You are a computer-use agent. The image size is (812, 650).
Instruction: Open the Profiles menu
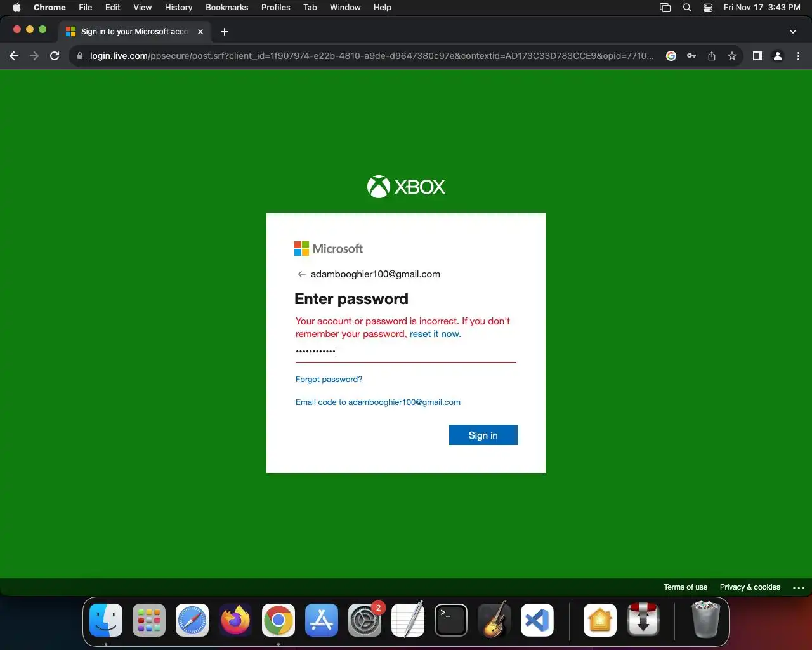pyautogui.click(x=275, y=8)
